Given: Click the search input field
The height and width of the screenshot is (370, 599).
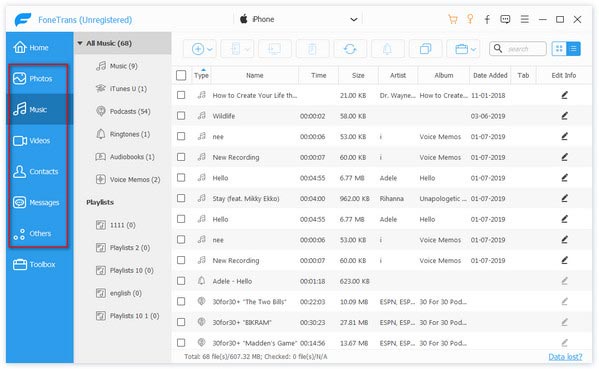Looking at the screenshot, I should click(x=518, y=49).
